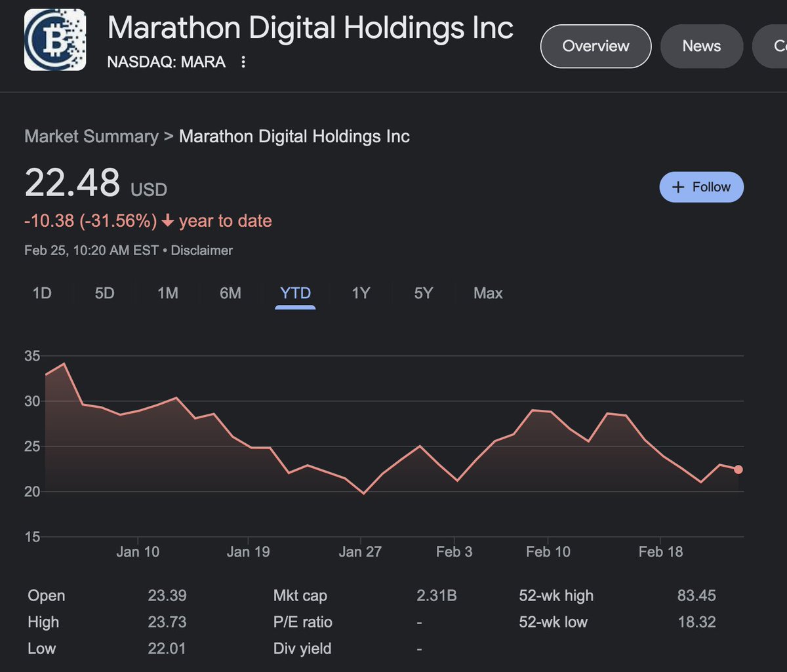Open the Market Summary breadcrumb link
This screenshot has height=672, width=787.
91,136
